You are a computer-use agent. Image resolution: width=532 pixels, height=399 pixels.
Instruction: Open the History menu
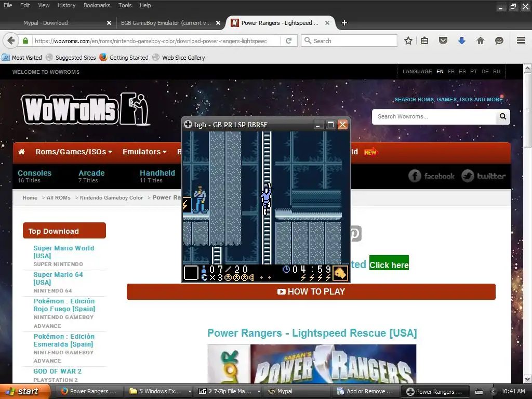coord(66,5)
